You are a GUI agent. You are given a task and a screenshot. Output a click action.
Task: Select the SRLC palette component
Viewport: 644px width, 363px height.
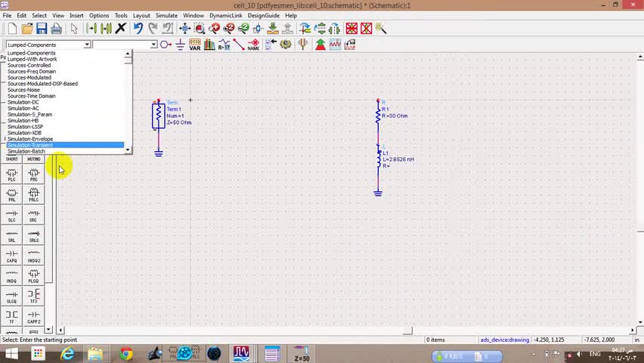point(34,235)
